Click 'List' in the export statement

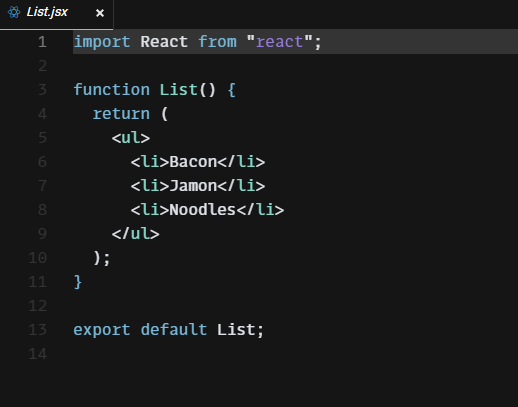point(236,330)
